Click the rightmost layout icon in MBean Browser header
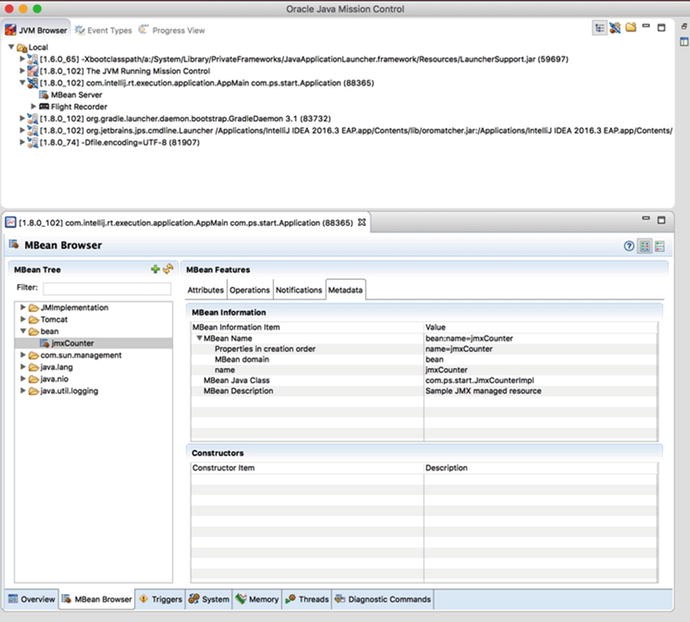 coord(660,246)
